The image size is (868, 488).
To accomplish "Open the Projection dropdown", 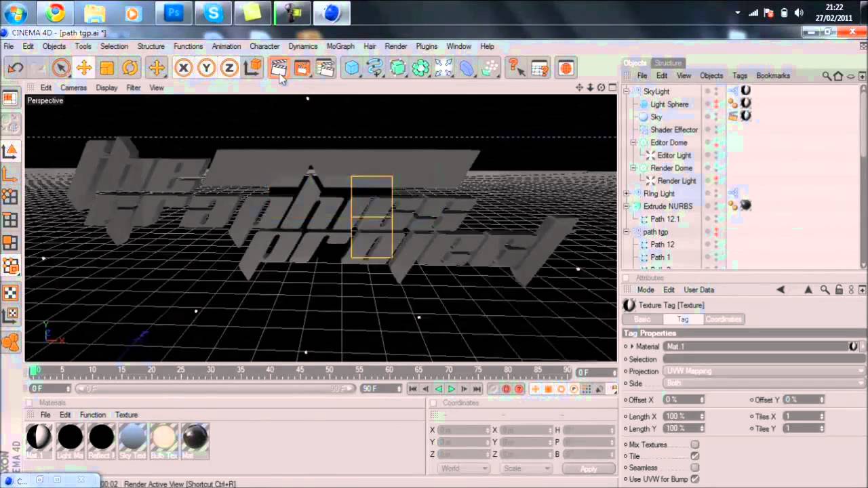I will pos(764,371).
